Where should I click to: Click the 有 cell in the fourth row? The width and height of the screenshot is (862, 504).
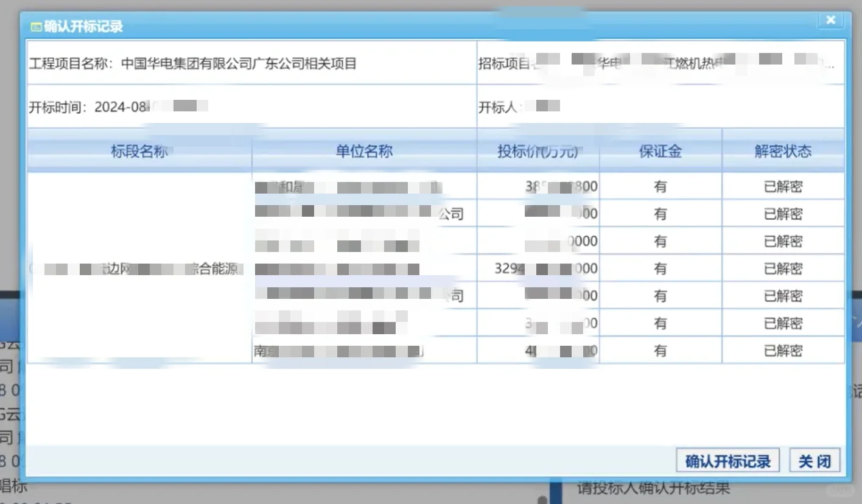(x=660, y=268)
